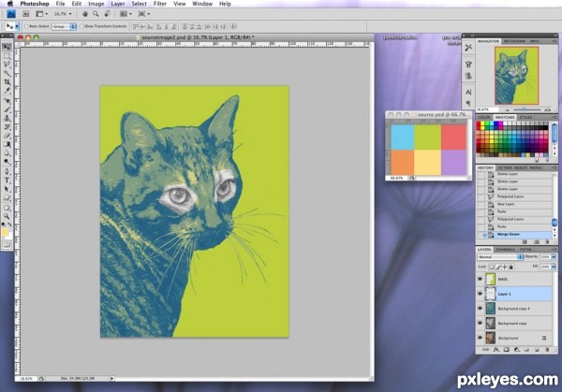Viewport: 562px width, 392px height.
Task: Click the MASK layer thumbnail
Action: click(490, 279)
